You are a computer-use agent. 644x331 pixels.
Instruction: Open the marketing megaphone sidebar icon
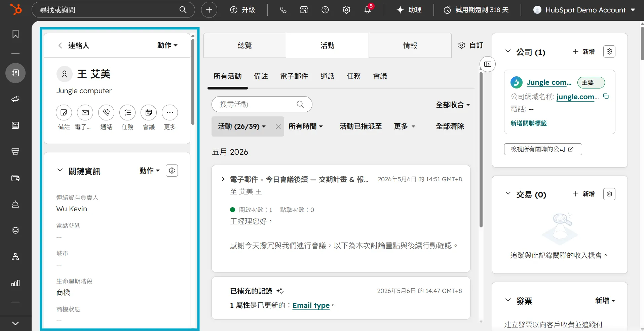15,99
